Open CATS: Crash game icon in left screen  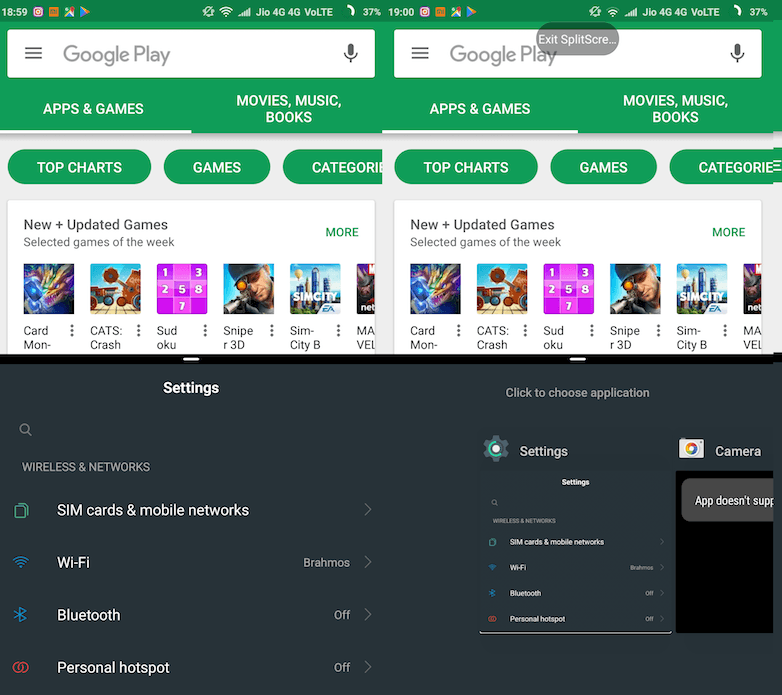(x=115, y=289)
